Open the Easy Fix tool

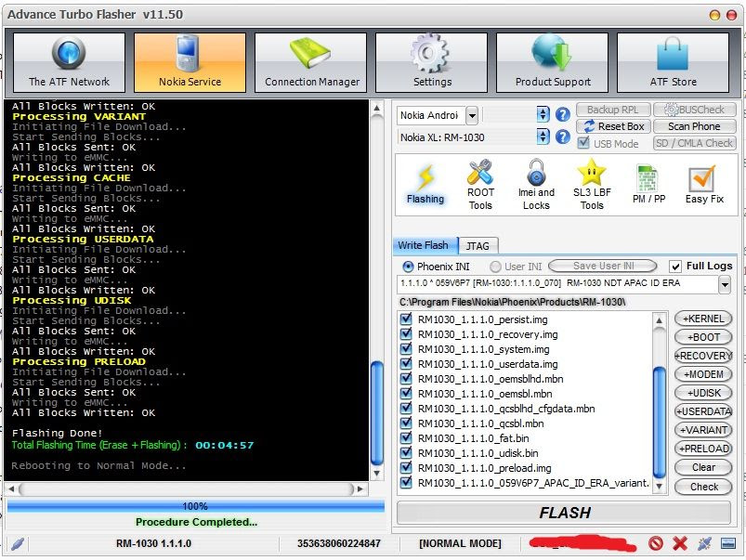(x=704, y=185)
